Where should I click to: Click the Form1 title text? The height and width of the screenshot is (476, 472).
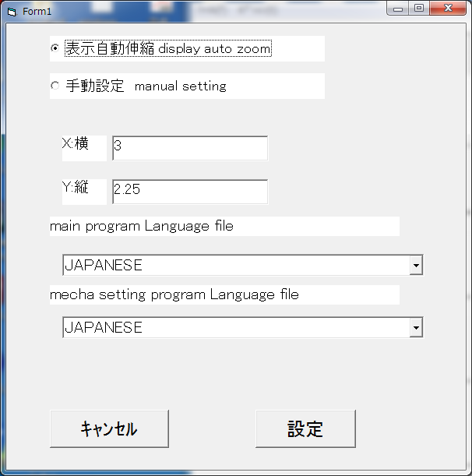point(37,12)
